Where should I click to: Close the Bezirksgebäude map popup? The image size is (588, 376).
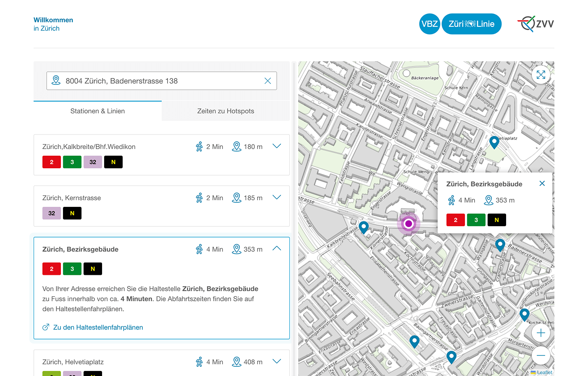click(x=542, y=183)
